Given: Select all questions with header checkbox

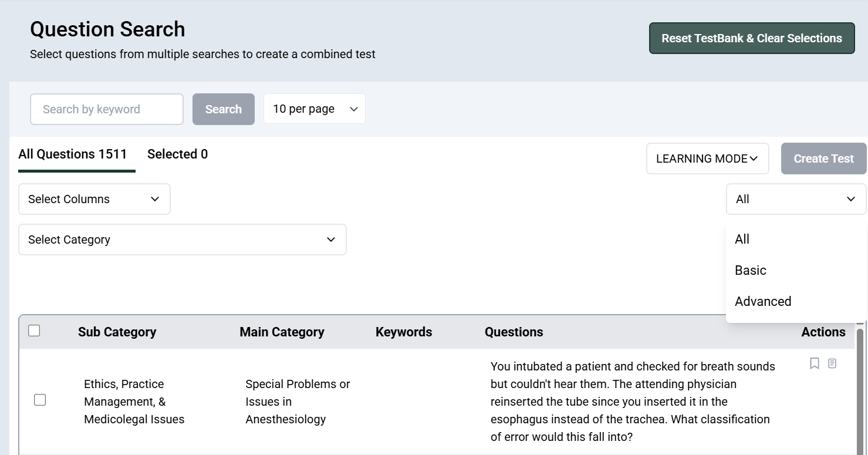Looking at the screenshot, I should pos(34,331).
